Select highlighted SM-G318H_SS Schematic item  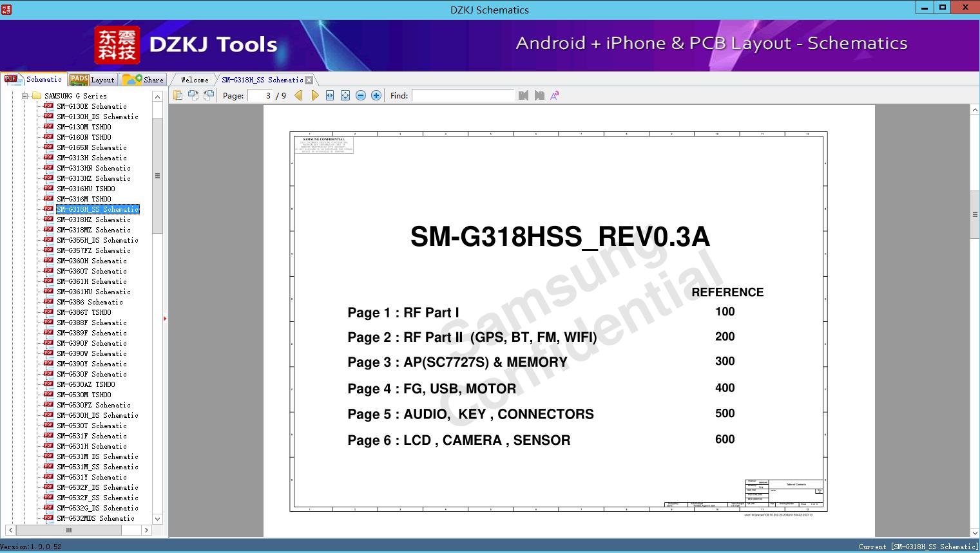click(97, 209)
